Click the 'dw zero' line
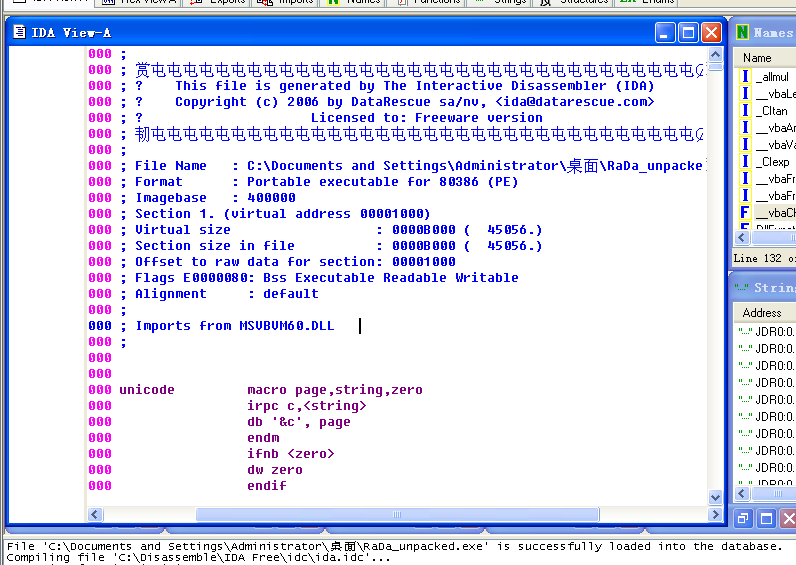The image size is (796, 565). 275,470
